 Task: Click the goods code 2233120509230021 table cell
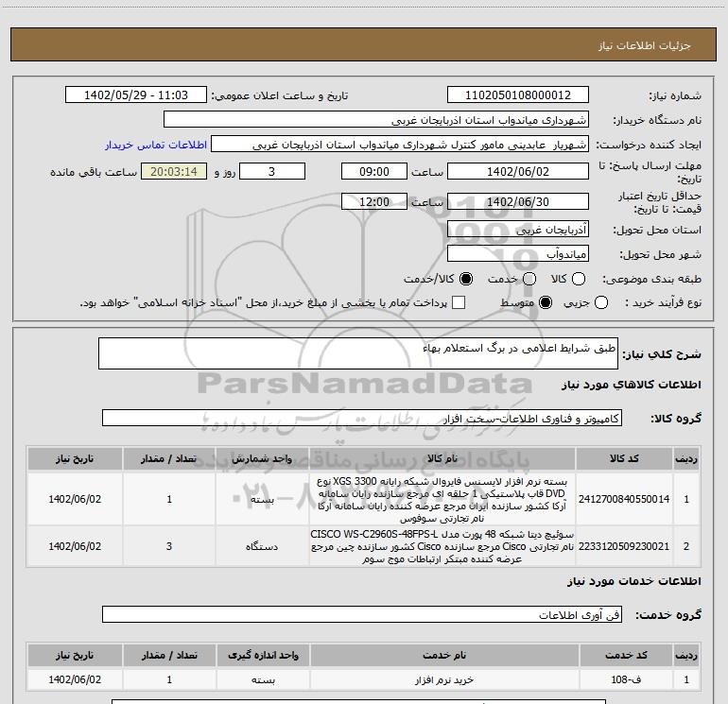click(x=628, y=546)
